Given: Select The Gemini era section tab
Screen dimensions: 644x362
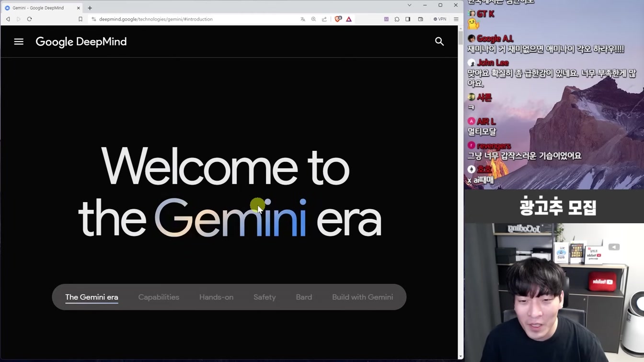Looking at the screenshot, I should (x=92, y=297).
